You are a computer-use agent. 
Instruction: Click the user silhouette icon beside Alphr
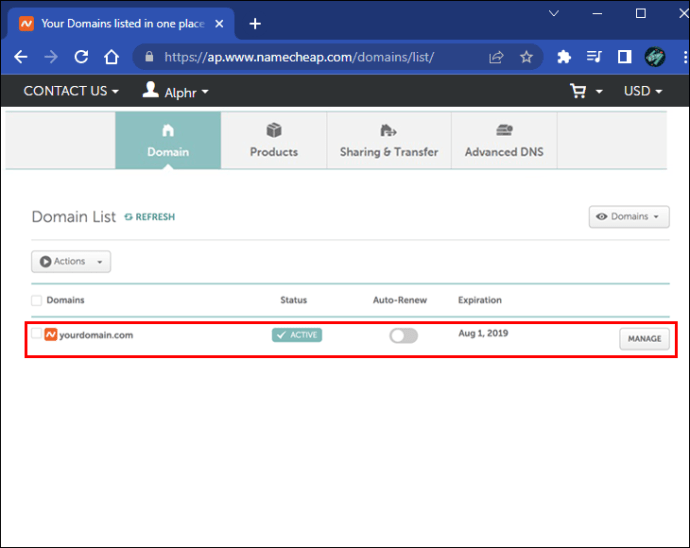(x=150, y=90)
